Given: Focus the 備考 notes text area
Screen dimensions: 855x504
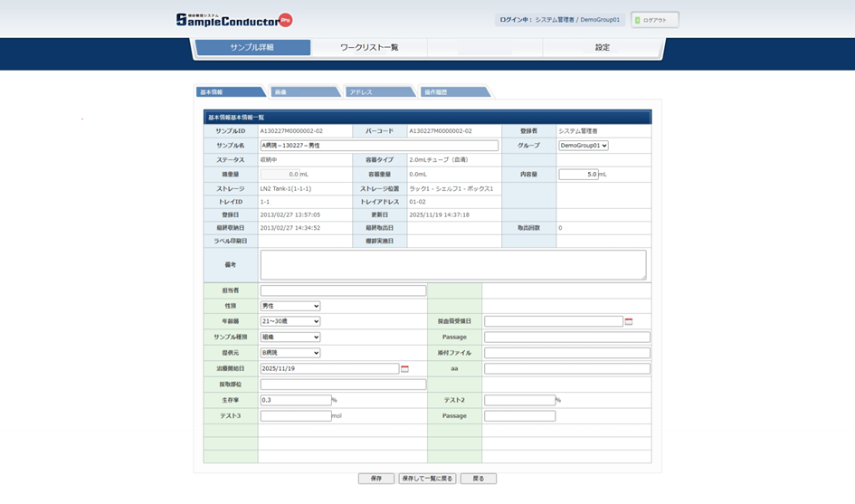Looking at the screenshot, I should (452, 265).
